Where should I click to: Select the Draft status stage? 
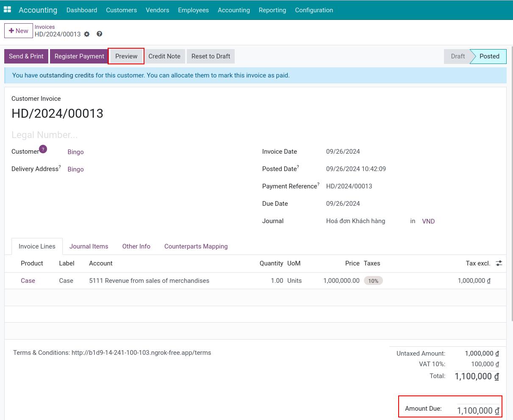coord(458,56)
